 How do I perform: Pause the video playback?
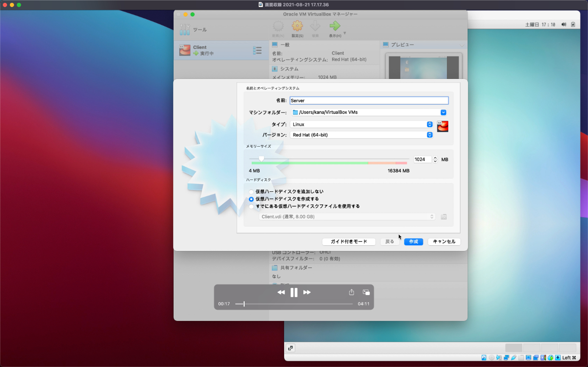294,292
